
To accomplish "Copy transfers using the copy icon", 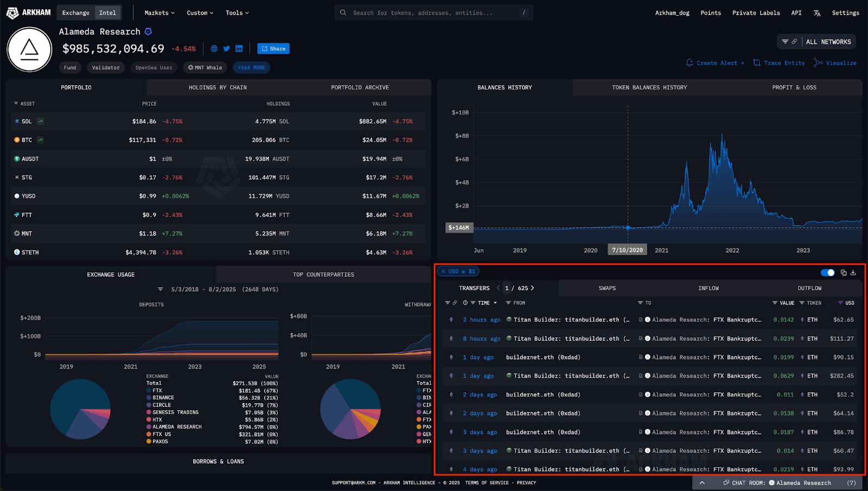I will click(844, 272).
